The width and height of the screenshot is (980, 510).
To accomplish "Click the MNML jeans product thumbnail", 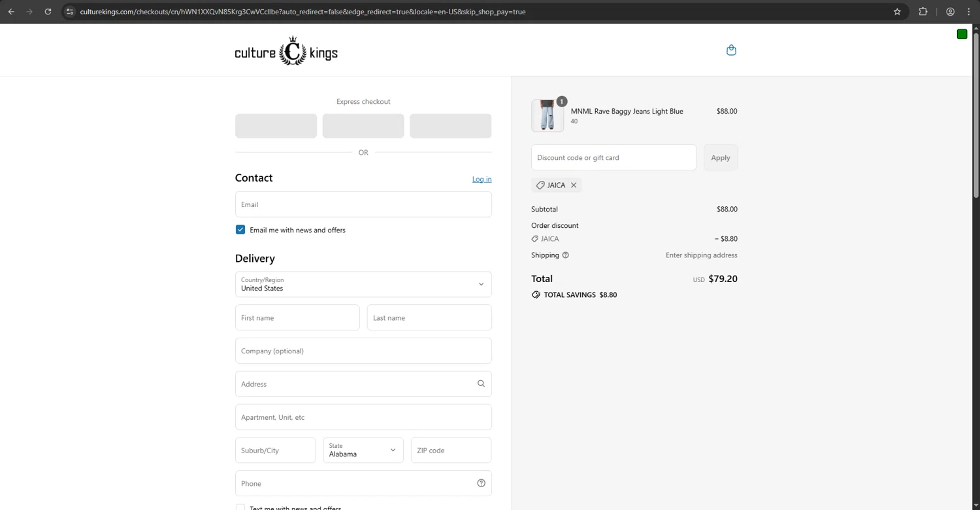I will tap(547, 116).
